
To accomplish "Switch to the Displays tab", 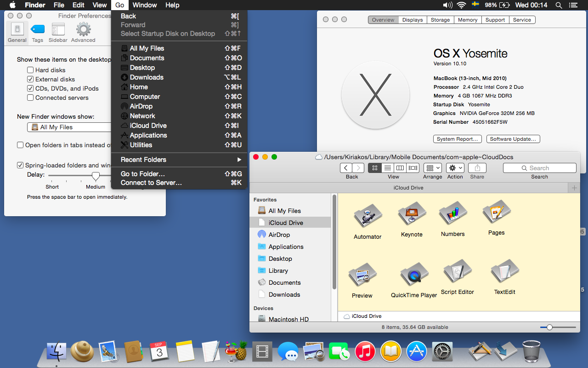I will point(413,20).
